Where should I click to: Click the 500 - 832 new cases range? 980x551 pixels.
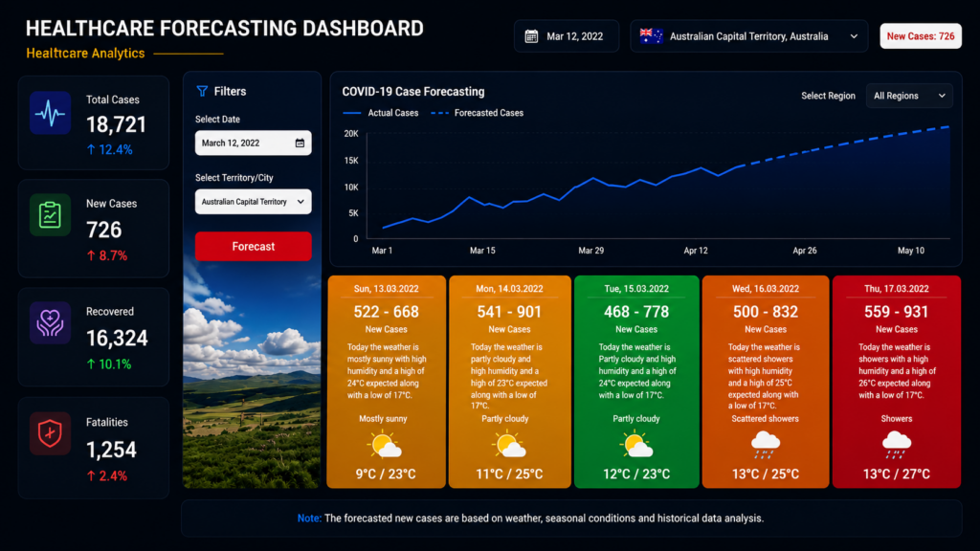[766, 312]
